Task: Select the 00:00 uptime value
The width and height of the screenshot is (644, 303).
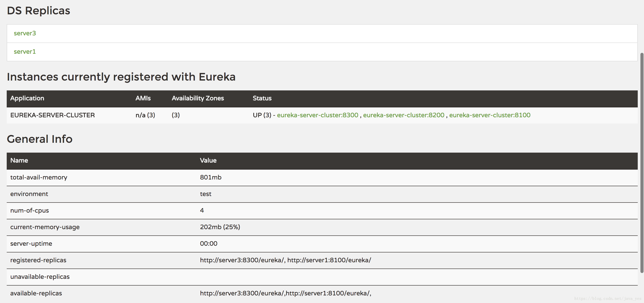Action: 209,243
